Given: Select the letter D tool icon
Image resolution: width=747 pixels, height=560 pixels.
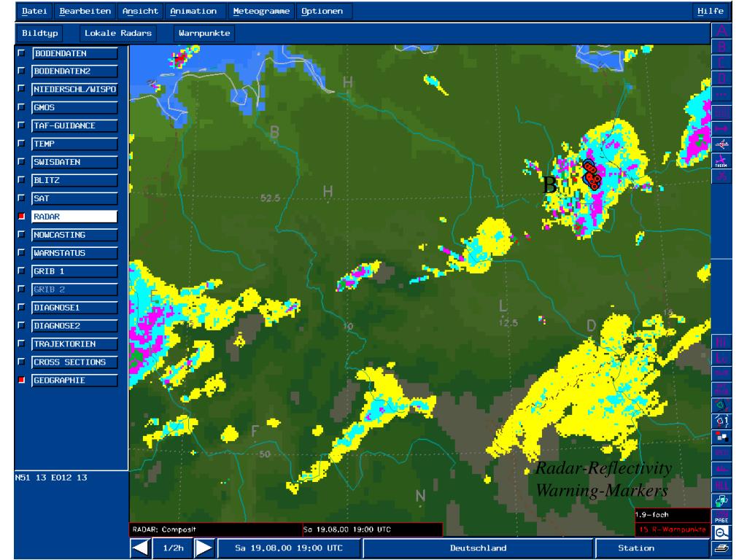Looking at the screenshot, I should coord(721,79).
